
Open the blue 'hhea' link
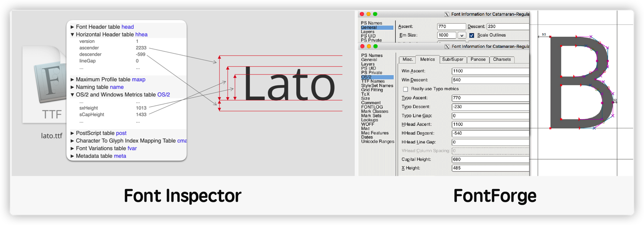[x=141, y=34]
